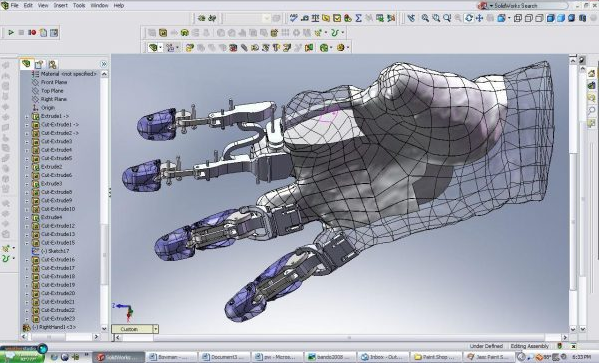Viewport: 599px width, 363px height.
Task: Open the Insert menu
Action: (61, 5)
